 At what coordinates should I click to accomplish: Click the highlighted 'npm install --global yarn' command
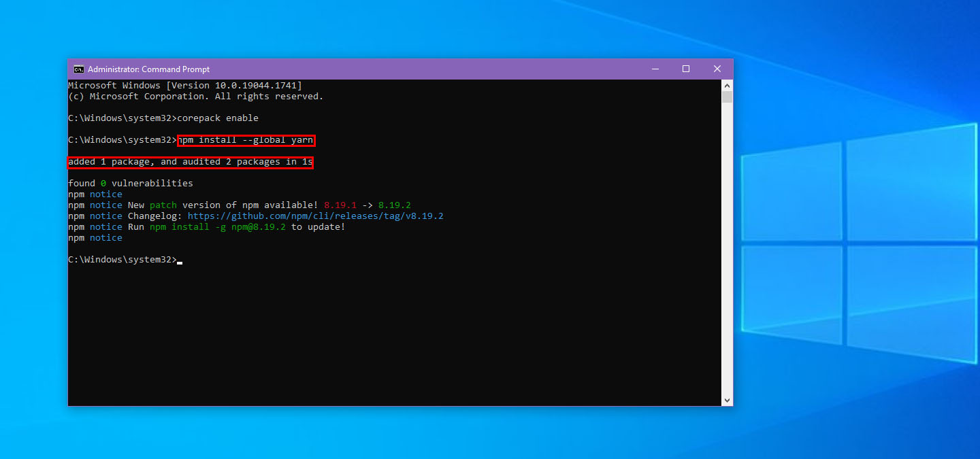(245, 140)
